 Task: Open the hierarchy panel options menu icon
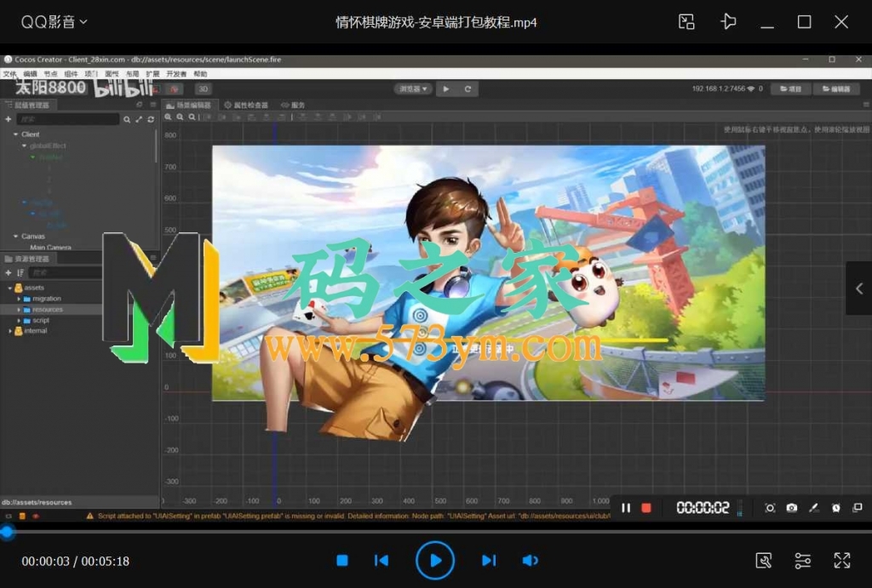pos(153,105)
